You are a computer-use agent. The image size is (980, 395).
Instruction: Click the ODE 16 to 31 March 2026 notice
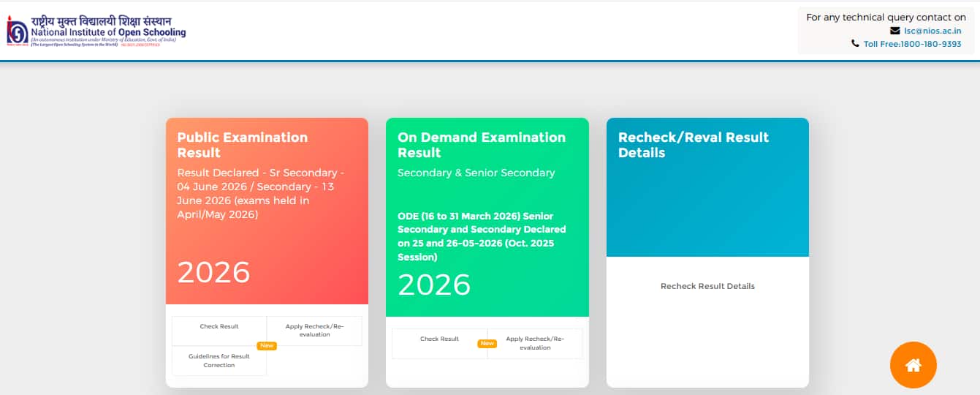[482, 236]
